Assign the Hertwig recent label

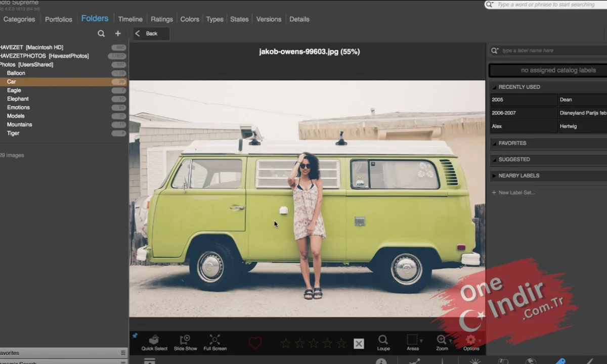pyautogui.click(x=583, y=126)
